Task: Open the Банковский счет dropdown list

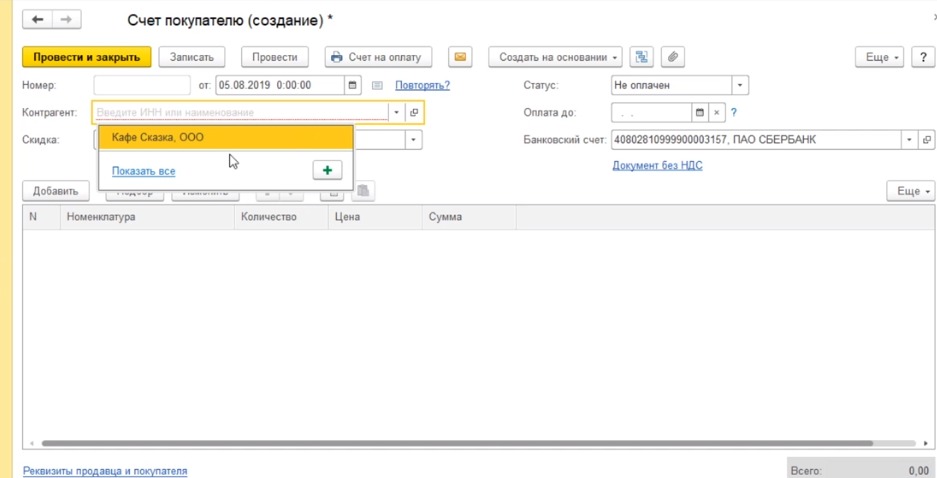Action: 909,140
